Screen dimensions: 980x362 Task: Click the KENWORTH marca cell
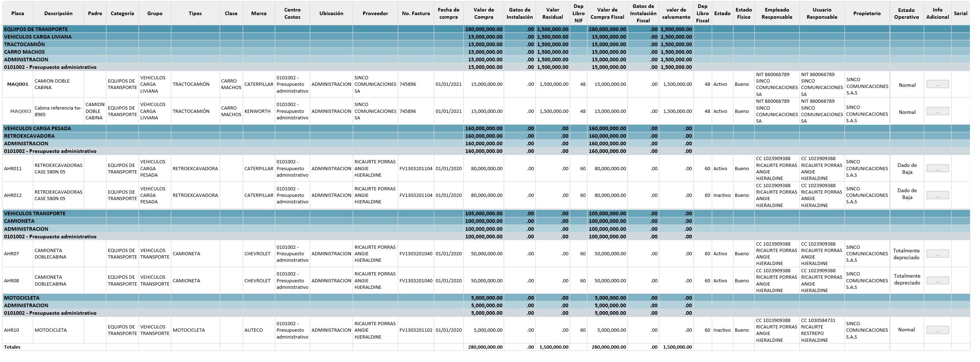point(259,111)
